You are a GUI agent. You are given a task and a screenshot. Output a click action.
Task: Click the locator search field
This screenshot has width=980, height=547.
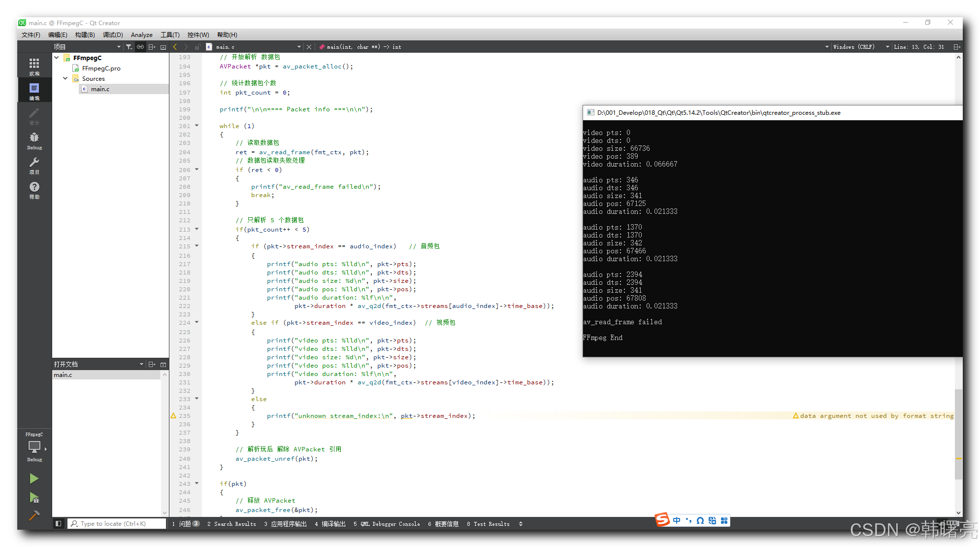(117, 523)
